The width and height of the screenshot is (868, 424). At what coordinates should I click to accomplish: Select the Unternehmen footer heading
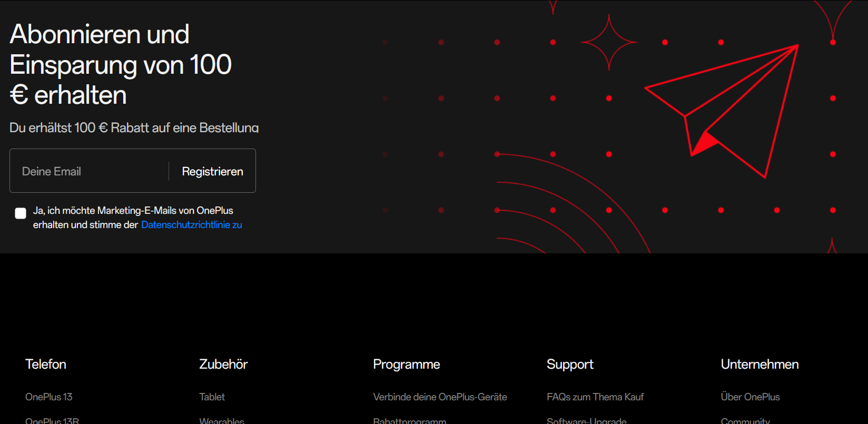(x=759, y=364)
